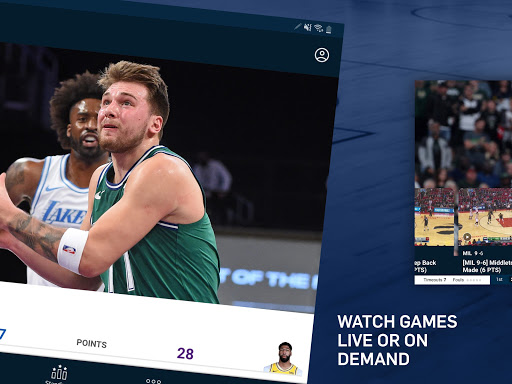Screen dimensions: 512x384
Task: Tap the muted-sound status bar icon
Action: (x=308, y=27)
